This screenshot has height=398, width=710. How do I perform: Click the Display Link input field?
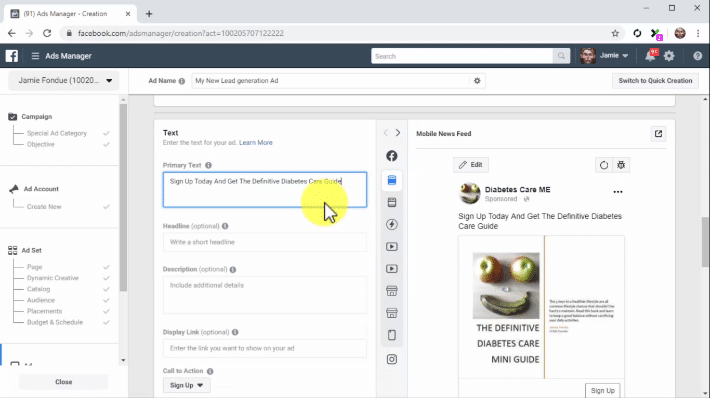pyautogui.click(x=264, y=348)
